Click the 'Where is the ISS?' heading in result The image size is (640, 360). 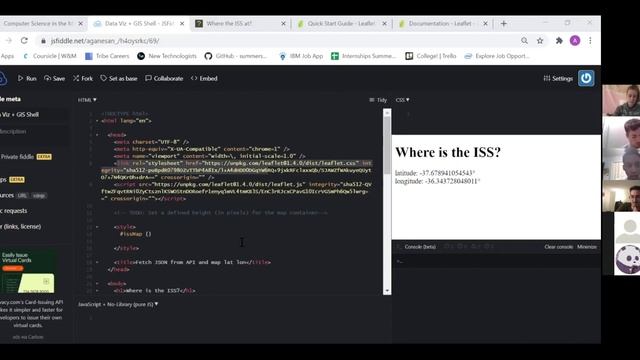click(x=448, y=152)
